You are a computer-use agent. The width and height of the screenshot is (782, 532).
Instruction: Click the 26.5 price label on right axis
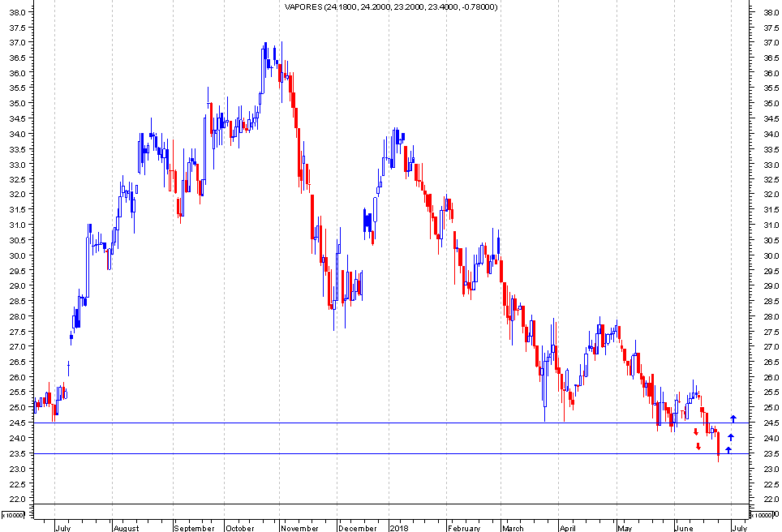pos(771,363)
